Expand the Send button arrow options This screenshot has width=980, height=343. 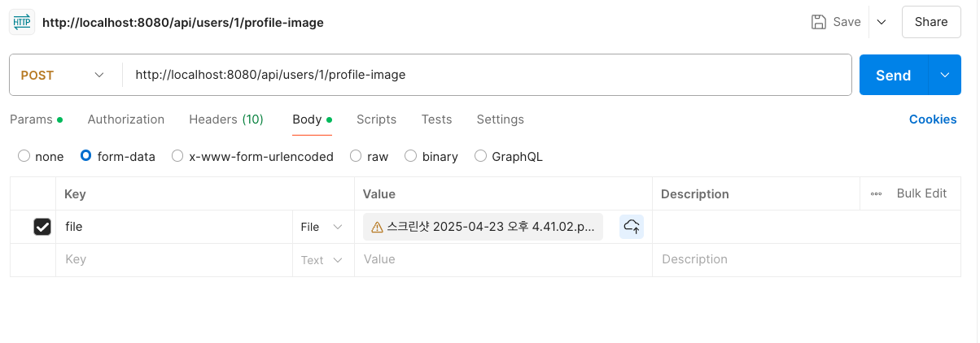click(944, 75)
